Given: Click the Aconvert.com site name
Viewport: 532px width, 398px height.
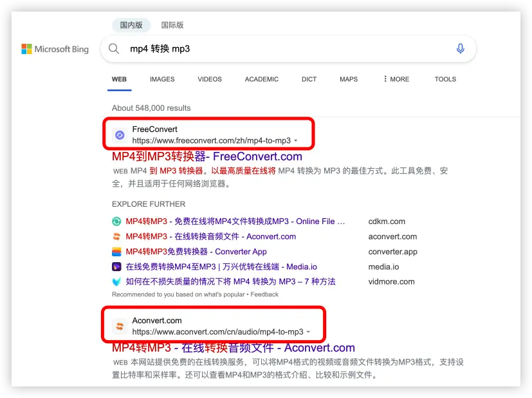Looking at the screenshot, I should pos(157,321).
